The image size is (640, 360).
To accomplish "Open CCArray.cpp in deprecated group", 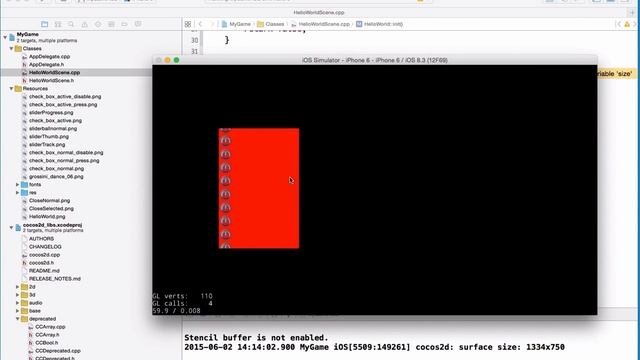I will tap(50, 327).
